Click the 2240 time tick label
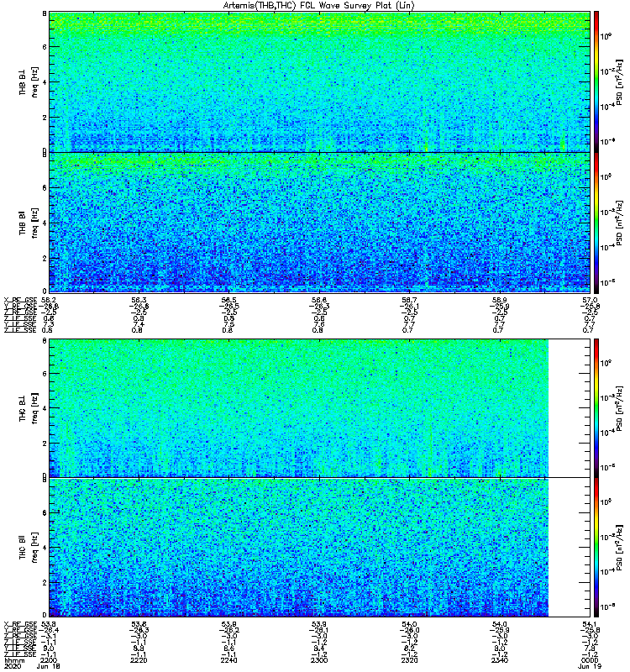 click(x=228, y=660)
